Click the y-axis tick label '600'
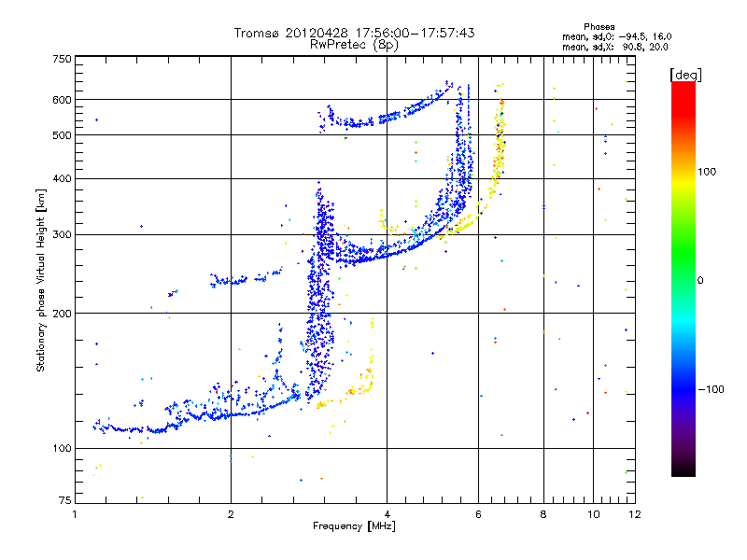 click(x=62, y=100)
